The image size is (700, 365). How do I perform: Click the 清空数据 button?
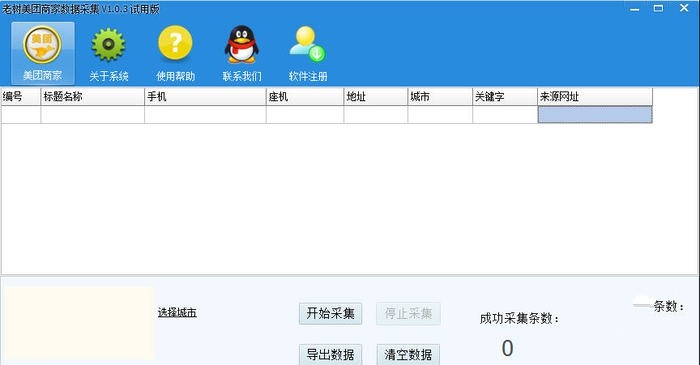coord(408,354)
